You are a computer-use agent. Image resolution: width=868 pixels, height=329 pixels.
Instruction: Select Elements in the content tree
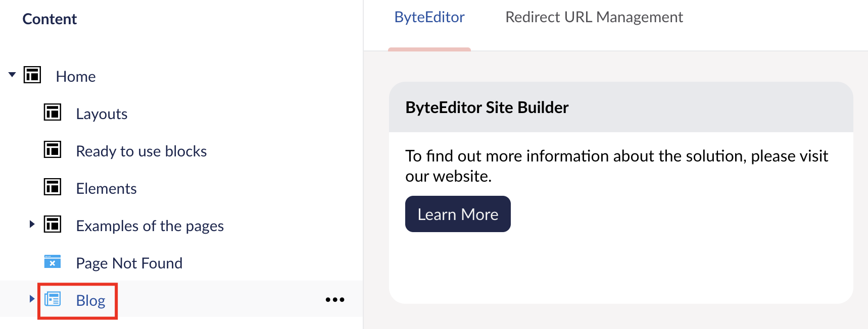(106, 189)
